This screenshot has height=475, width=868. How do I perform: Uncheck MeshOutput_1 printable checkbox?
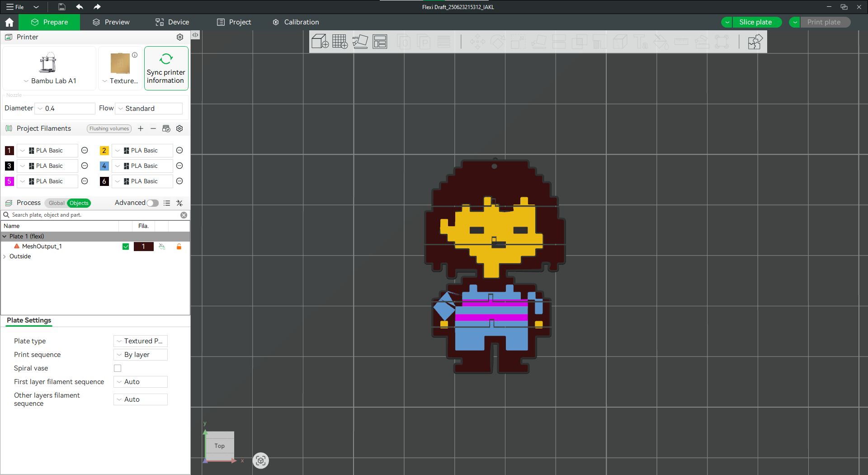126,247
